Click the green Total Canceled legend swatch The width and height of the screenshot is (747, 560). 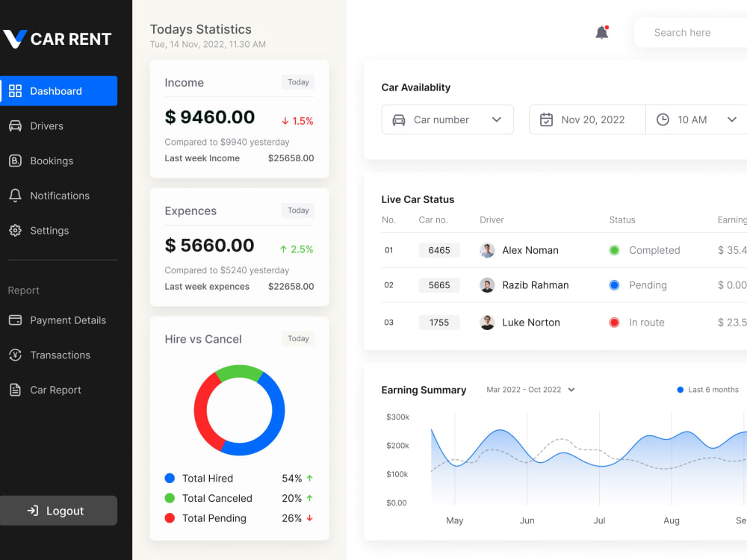(x=170, y=498)
